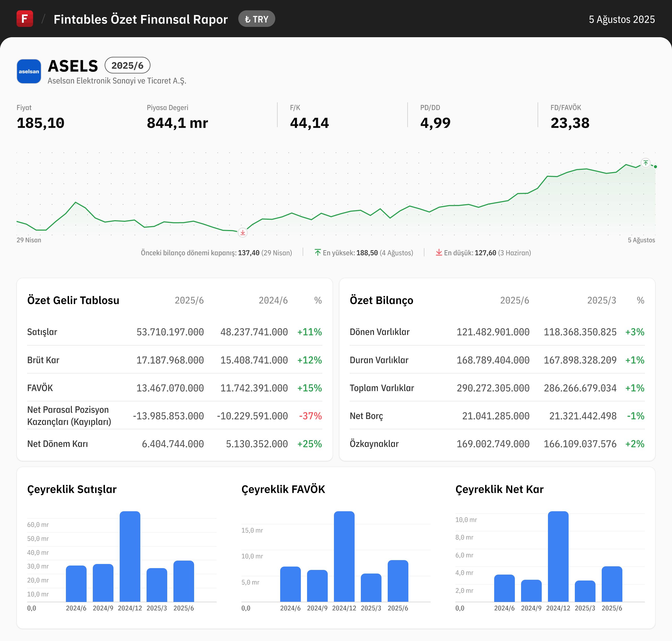Screen dimensions: 672x641
Task: Click the ASELS ticker title
Action: click(x=73, y=66)
